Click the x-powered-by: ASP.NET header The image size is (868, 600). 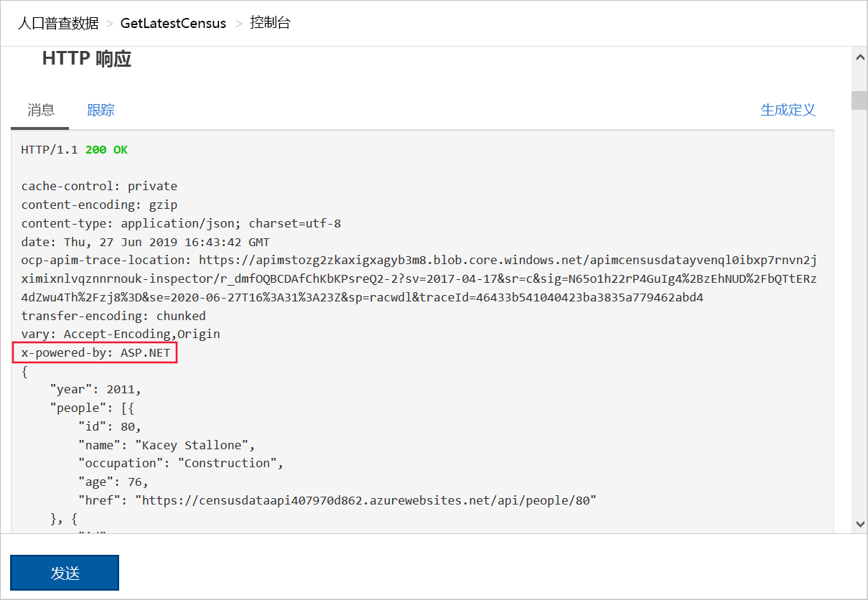pyautogui.click(x=95, y=353)
